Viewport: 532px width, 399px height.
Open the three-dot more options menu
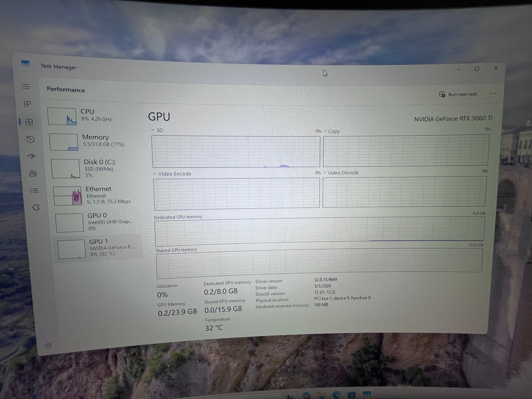pyautogui.click(x=493, y=94)
